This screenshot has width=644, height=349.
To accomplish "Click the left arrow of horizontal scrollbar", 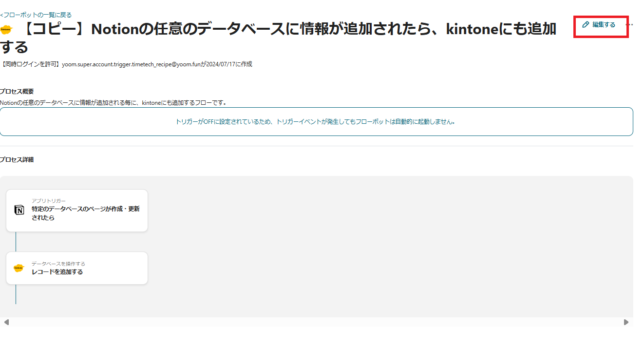I will click(6, 322).
